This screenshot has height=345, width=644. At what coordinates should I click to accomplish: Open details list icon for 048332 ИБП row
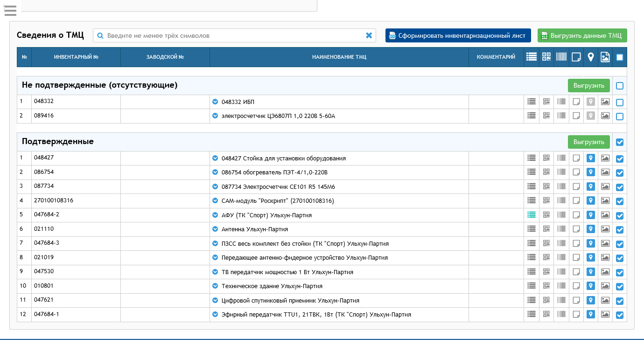531,102
